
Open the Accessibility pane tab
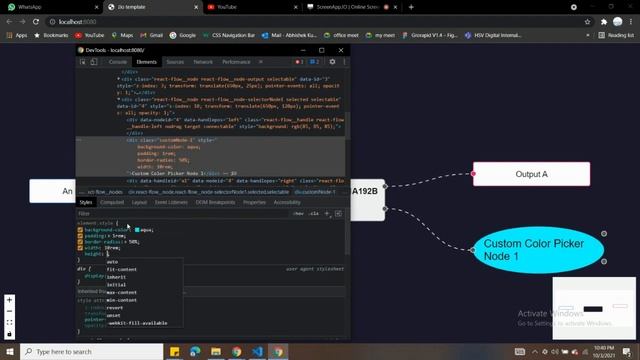(287, 202)
